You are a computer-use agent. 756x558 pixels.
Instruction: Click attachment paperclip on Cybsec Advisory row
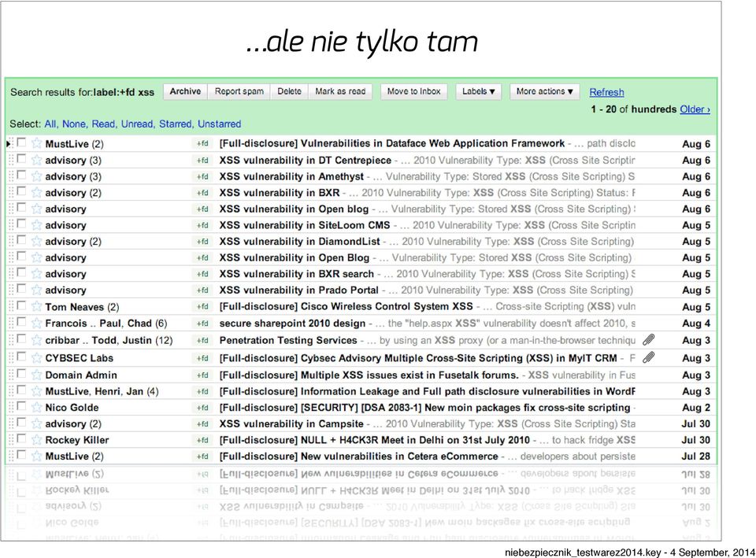click(648, 357)
